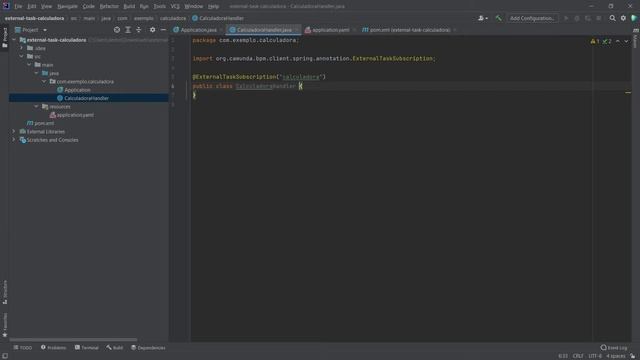Switch to application.yaml tab

[x=330, y=30]
